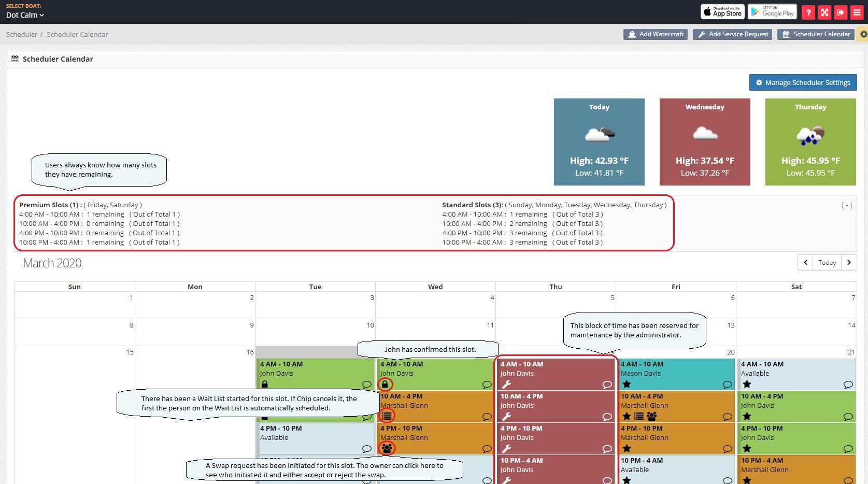Click the circled swap request group icon

387,448
